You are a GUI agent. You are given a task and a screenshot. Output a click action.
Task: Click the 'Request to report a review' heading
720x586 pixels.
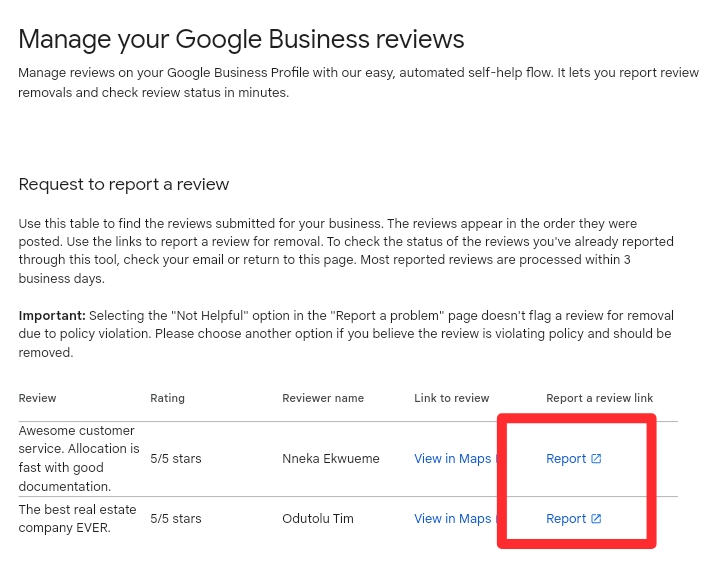pyautogui.click(x=124, y=184)
